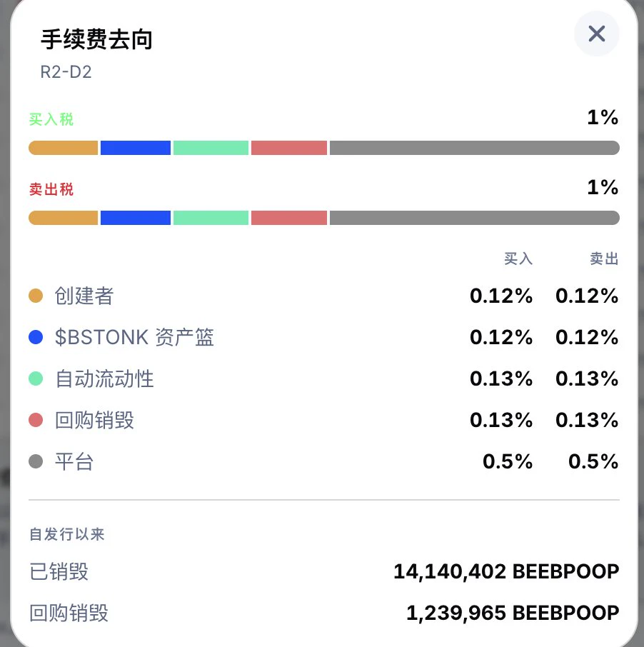644x647 pixels.
Task: Click the orange creator legend dot
Action: (x=36, y=296)
